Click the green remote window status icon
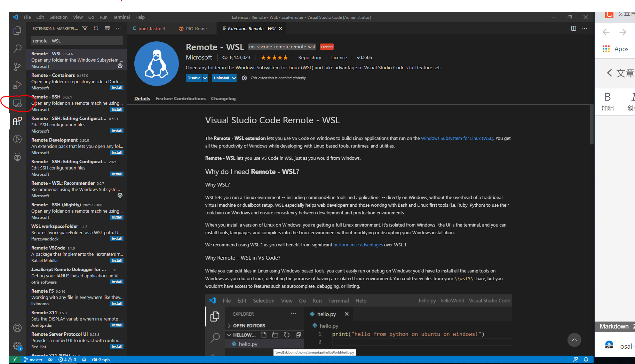The image size is (635, 364). coord(15,359)
